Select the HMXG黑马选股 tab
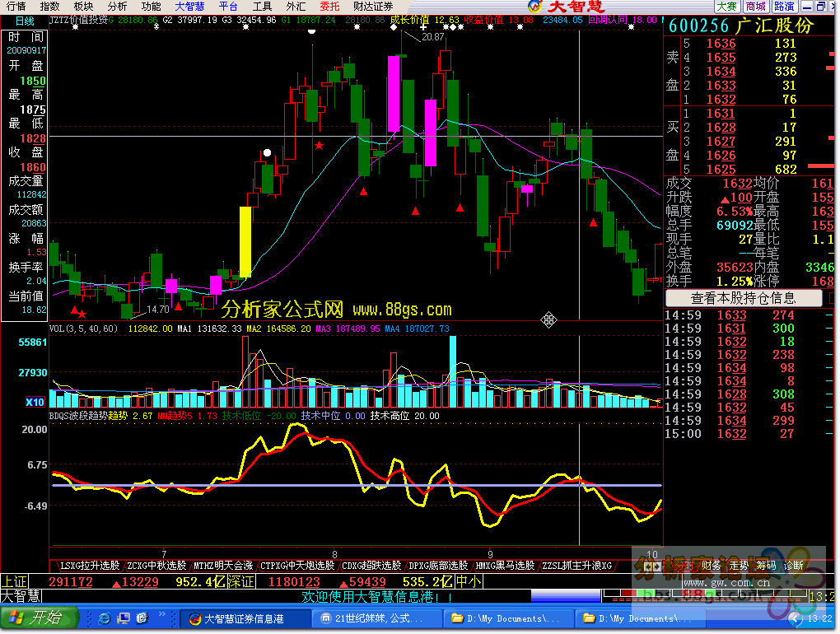 tap(505, 566)
